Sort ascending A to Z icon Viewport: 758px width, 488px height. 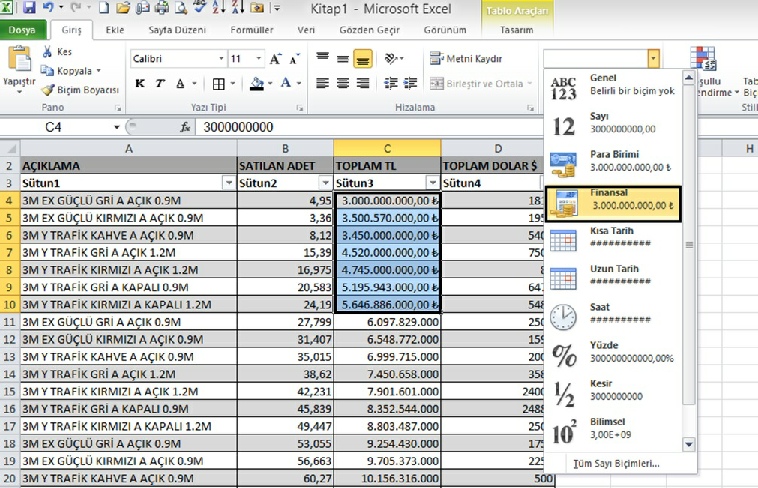tap(219, 7)
